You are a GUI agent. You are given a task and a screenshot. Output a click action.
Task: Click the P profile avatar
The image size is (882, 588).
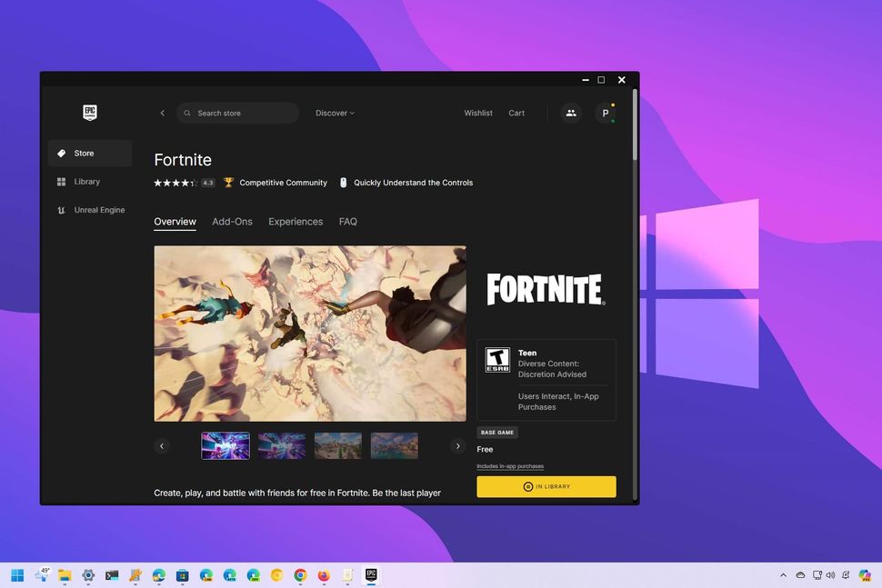tap(606, 113)
